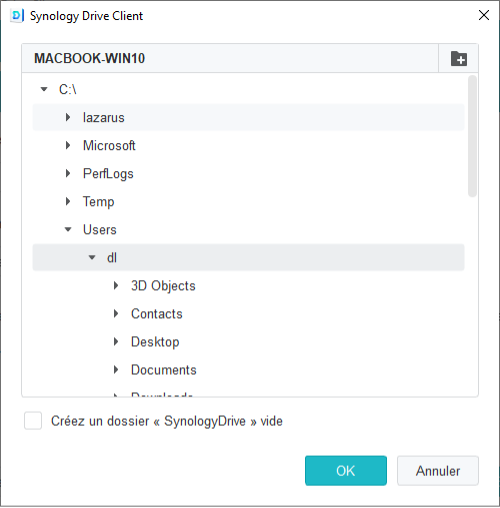Expand the Contacts folder arrow

(116, 313)
